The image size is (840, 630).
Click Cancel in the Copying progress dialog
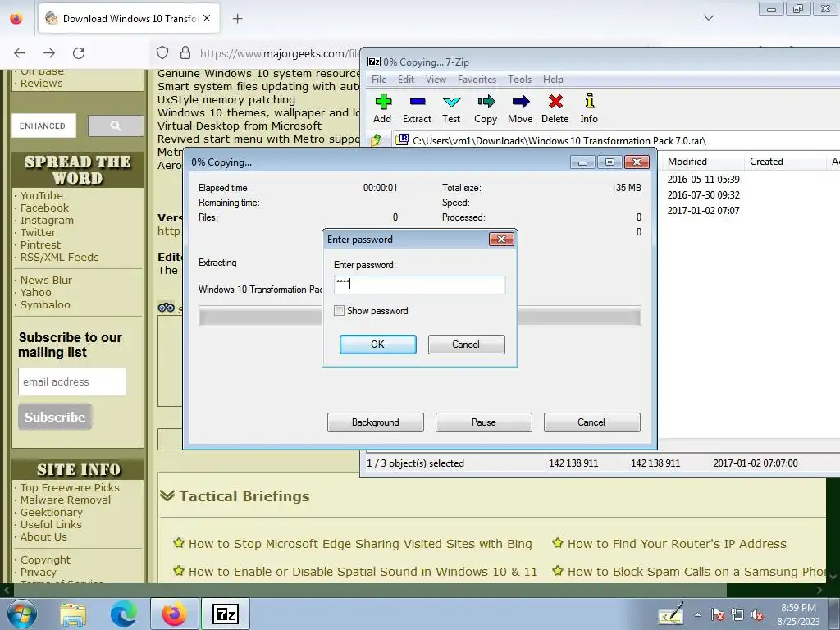pyautogui.click(x=592, y=422)
